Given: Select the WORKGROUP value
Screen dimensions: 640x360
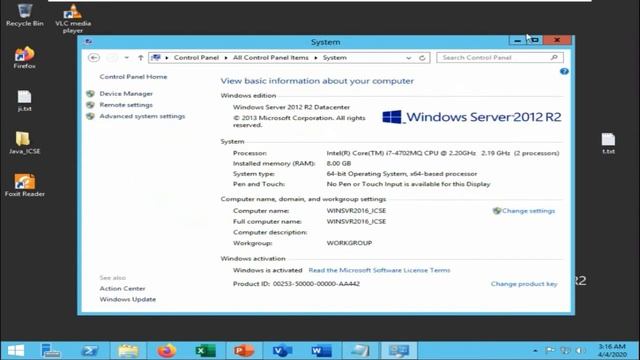Looking at the screenshot, I should 349,243.
